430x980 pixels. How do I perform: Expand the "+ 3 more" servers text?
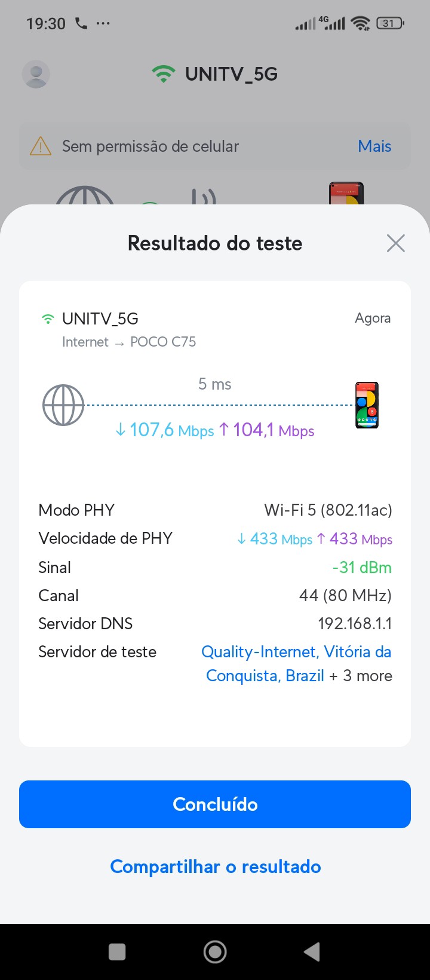point(361,676)
